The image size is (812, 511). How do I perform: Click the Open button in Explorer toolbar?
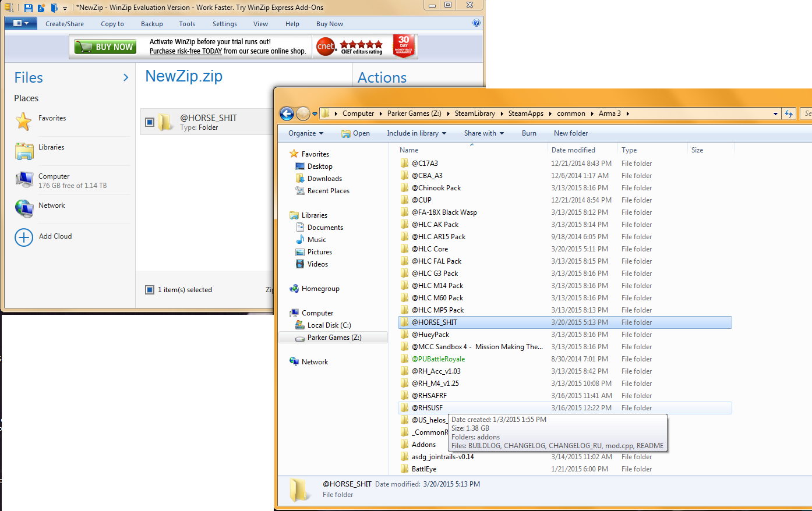[355, 133]
